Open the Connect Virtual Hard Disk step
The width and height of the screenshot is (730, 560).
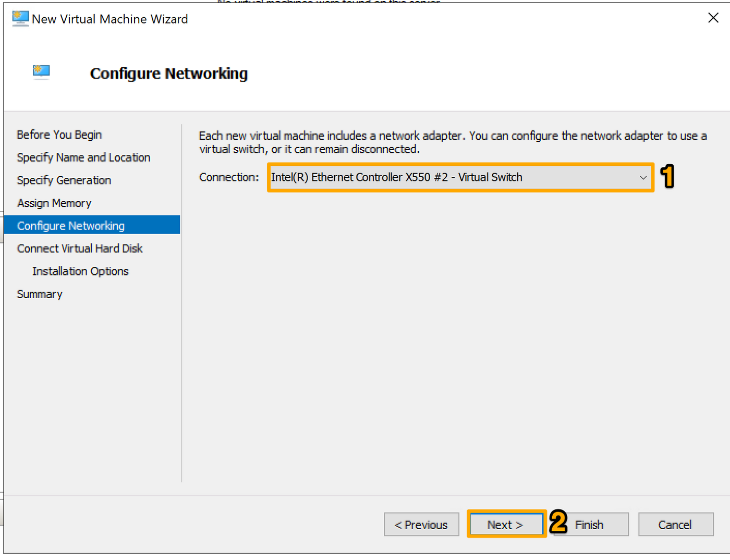[x=79, y=249]
